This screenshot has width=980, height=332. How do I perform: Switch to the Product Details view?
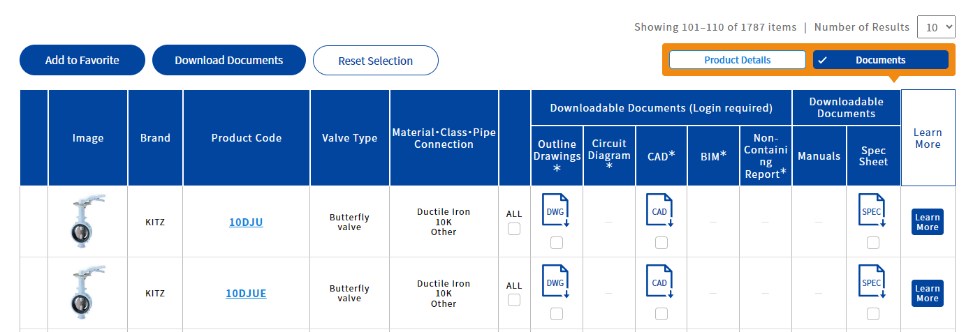[737, 60]
